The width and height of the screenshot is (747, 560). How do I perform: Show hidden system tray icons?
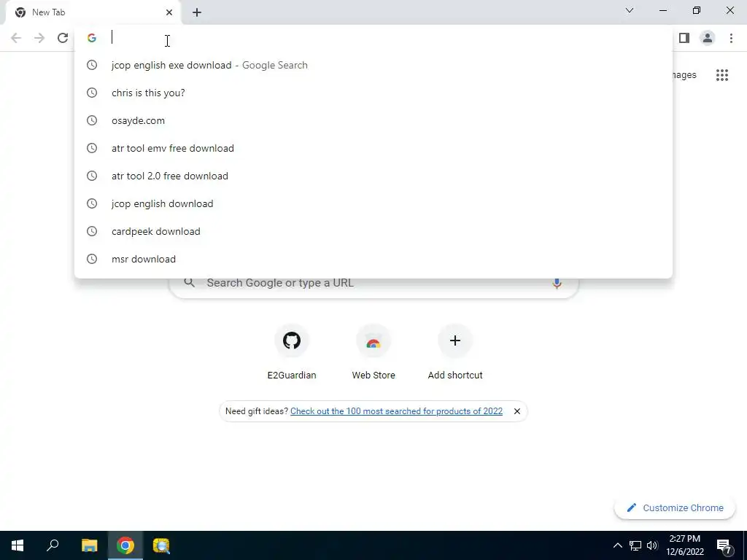(617, 545)
